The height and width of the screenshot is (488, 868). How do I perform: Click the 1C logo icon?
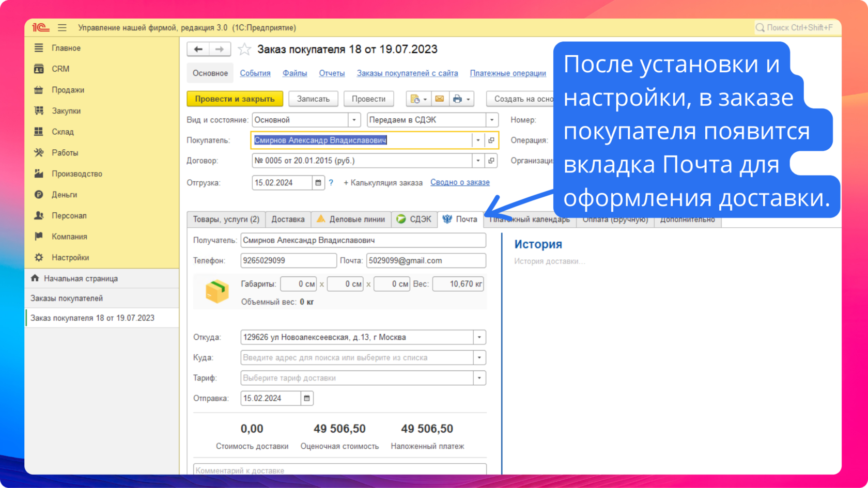pyautogui.click(x=40, y=28)
